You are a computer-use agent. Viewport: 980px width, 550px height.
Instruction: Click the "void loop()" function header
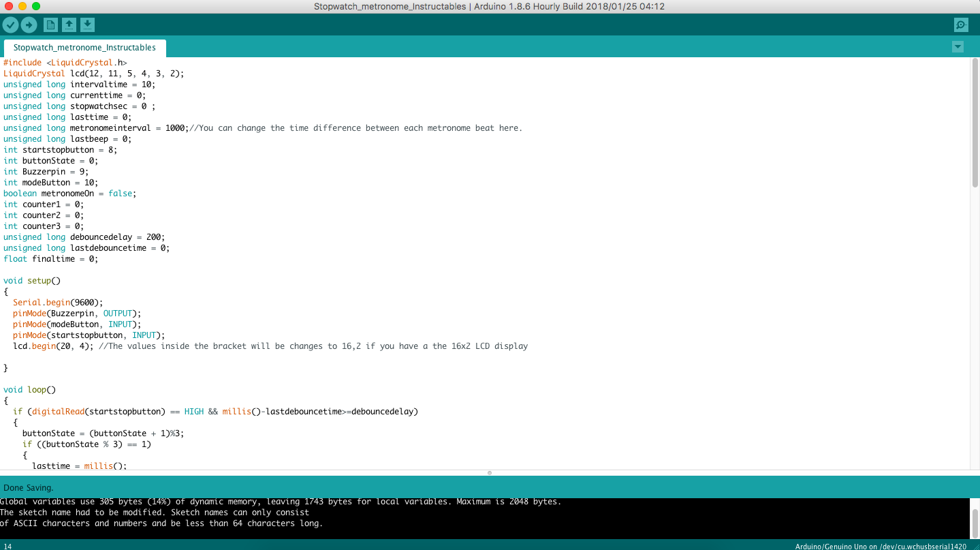click(29, 390)
